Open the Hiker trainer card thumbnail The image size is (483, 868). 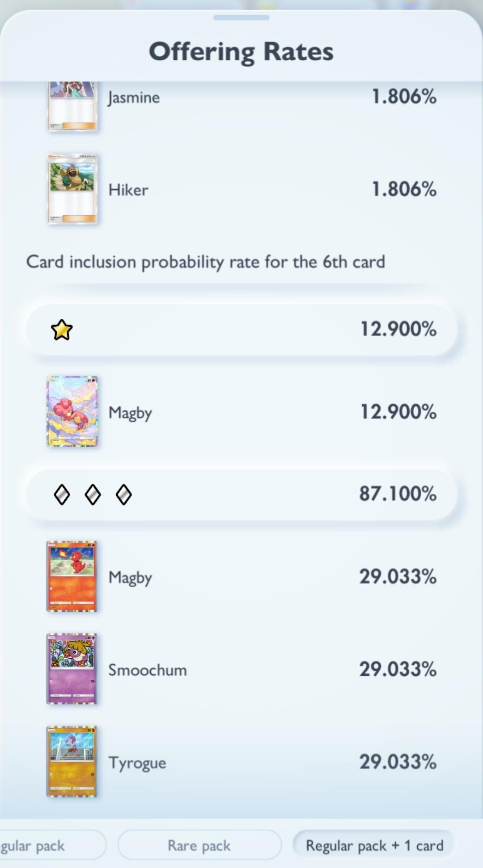pos(72,189)
